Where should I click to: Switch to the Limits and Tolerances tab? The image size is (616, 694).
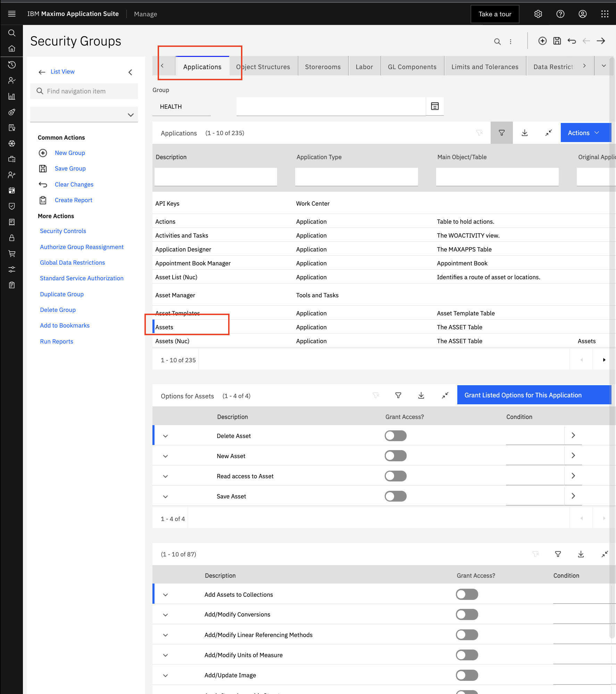(485, 67)
